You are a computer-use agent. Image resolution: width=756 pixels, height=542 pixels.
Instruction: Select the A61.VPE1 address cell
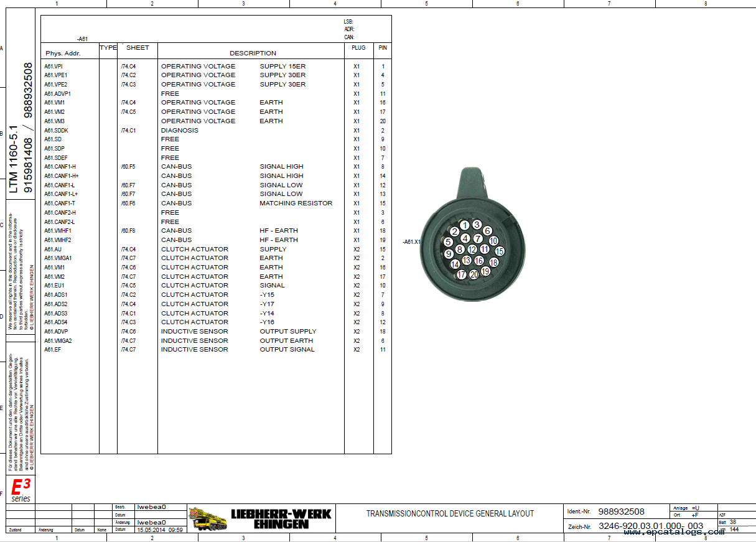click(x=55, y=75)
